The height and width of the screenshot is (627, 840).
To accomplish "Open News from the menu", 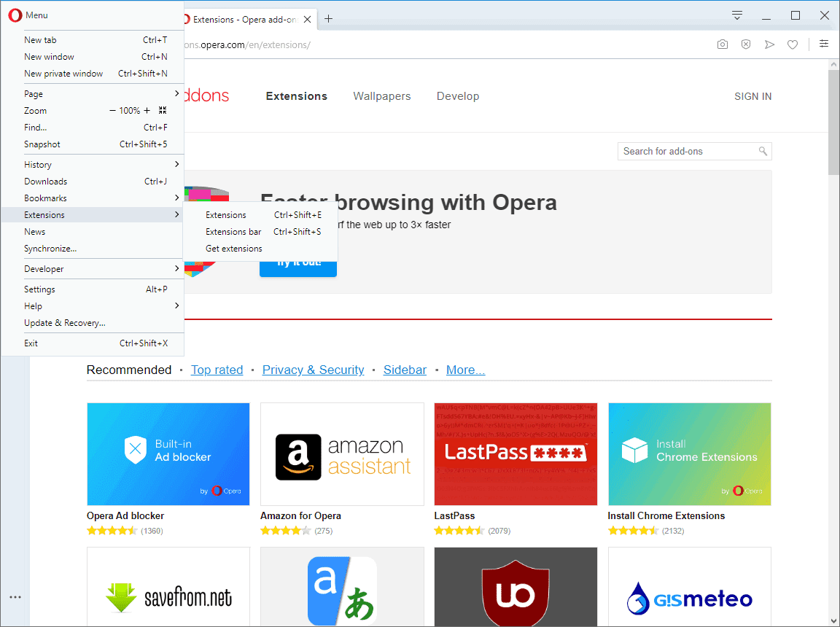I will coord(93,232).
